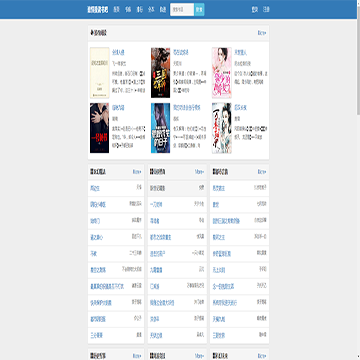The width and height of the screenshot is (360, 360).
Task: Open the pink cover showing a woman
Action: click(222, 73)
